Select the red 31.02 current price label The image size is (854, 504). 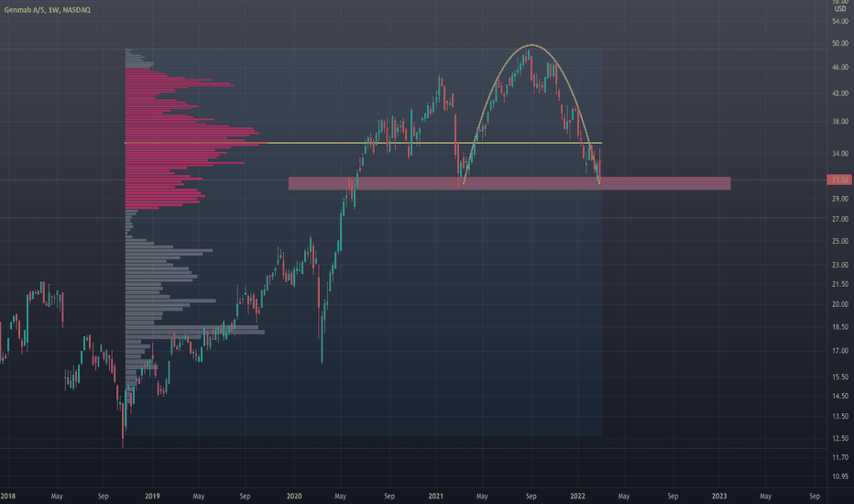point(839,180)
